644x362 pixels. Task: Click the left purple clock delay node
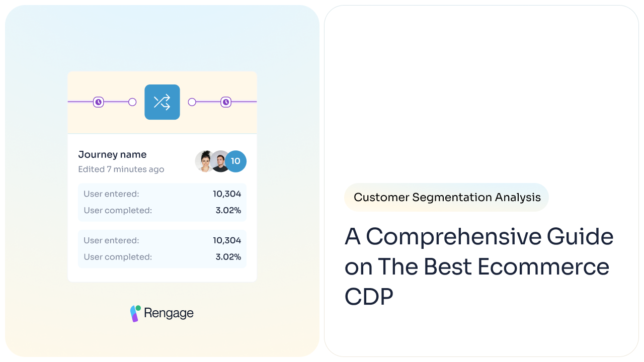point(99,102)
